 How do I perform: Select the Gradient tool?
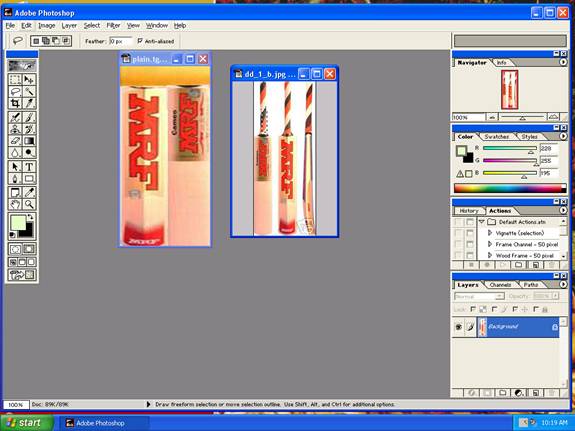point(29,141)
